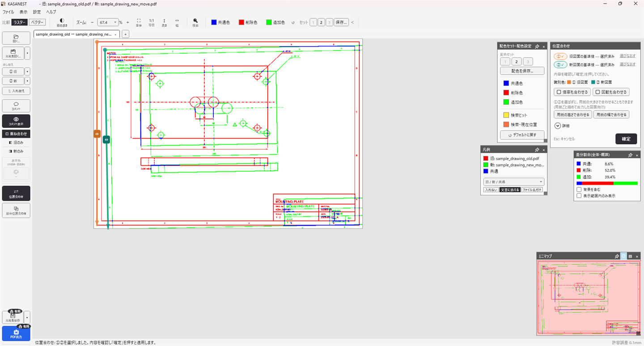This screenshot has height=346, width=644.
Task: Click the 比較を開く compare-open button
Action: (x=13, y=53)
